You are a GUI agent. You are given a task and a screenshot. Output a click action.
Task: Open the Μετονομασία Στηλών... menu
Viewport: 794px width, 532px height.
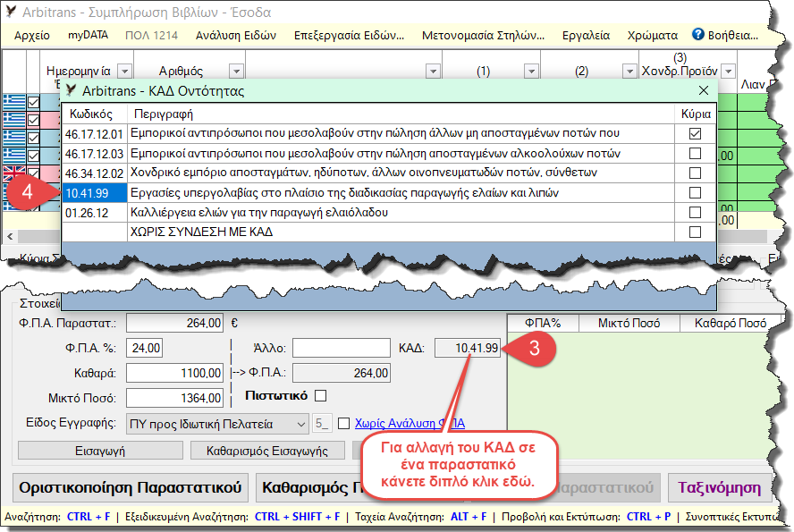483,36
